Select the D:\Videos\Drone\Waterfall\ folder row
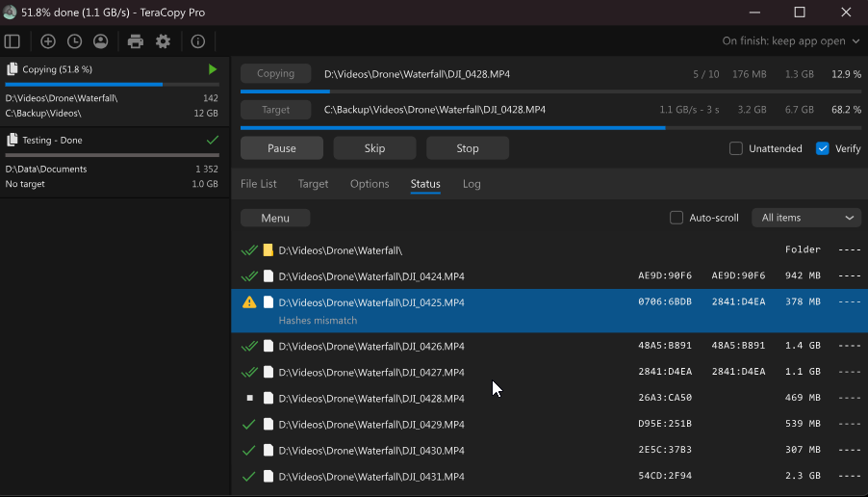This screenshot has width=868, height=497. pyautogui.click(x=549, y=250)
